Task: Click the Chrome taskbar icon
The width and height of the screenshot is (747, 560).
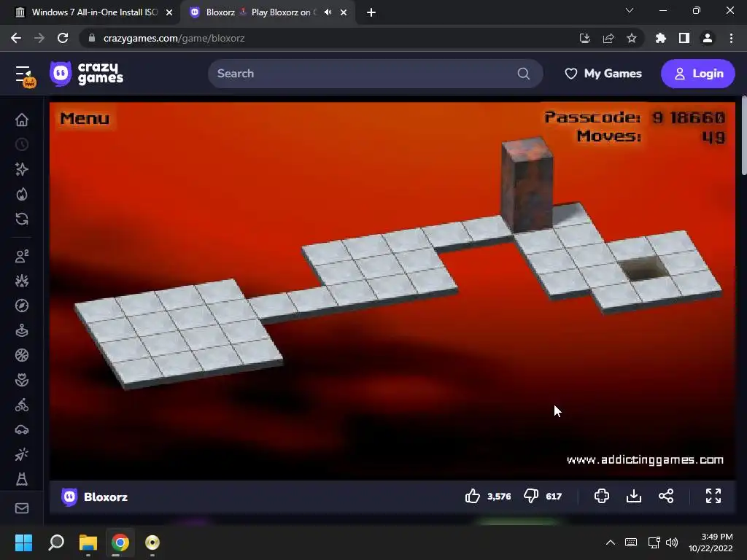Action: coord(120,542)
